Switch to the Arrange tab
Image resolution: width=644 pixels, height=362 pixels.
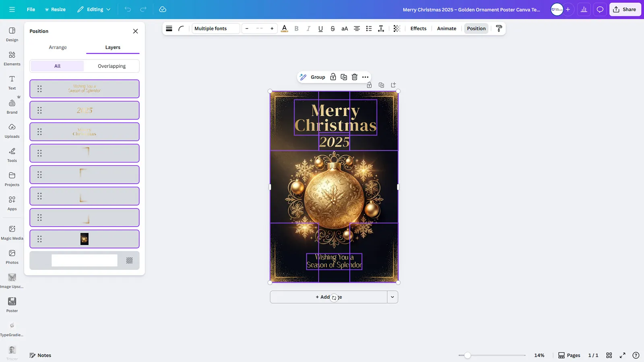58,47
